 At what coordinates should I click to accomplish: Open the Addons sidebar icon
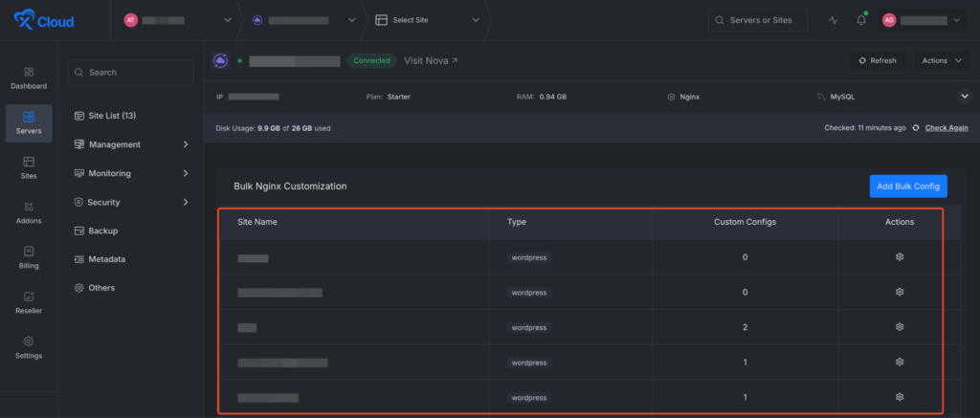[29, 212]
